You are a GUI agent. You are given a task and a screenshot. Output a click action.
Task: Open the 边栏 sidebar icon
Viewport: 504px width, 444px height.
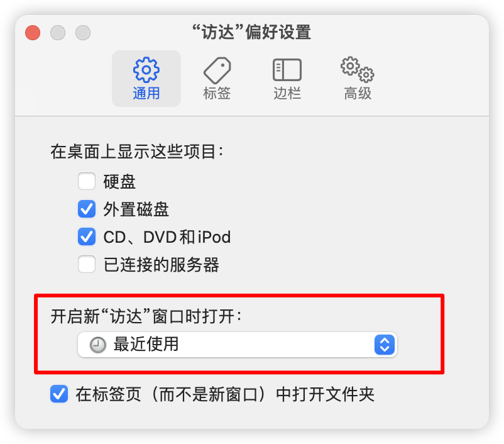(287, 70)
